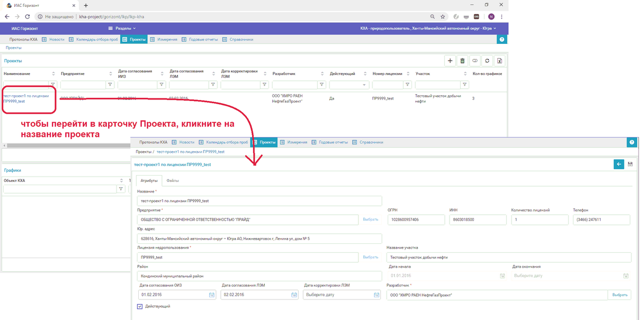Click Выбрать next to Разработчик field
644x320 pixels.
(620, 295)
